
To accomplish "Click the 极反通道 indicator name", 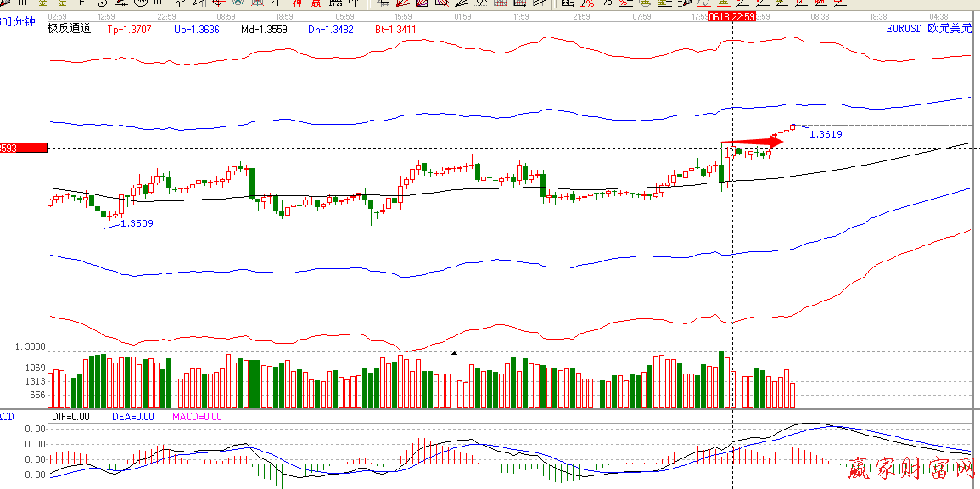I will tap(69, 29).
